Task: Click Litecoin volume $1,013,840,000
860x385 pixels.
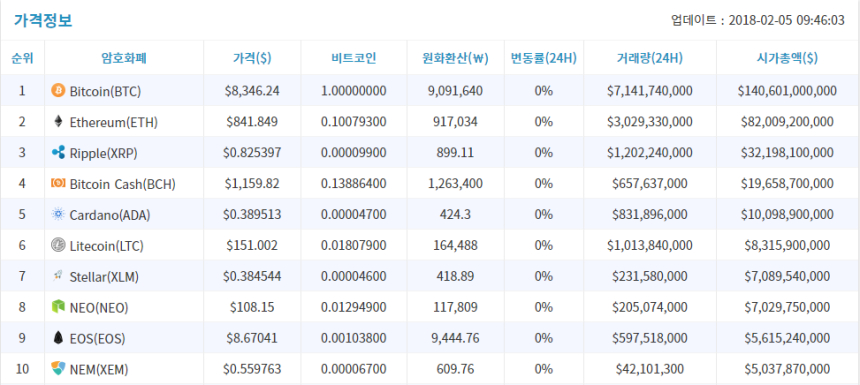Action: tap(650, 246)
